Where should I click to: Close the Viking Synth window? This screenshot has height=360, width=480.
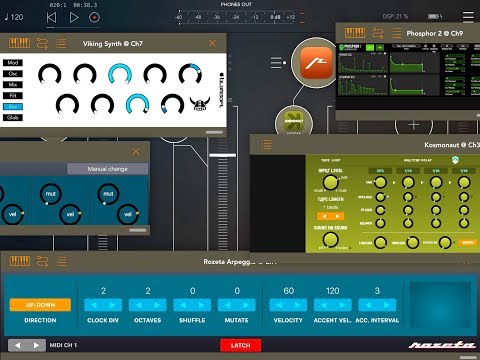point(212,43)
